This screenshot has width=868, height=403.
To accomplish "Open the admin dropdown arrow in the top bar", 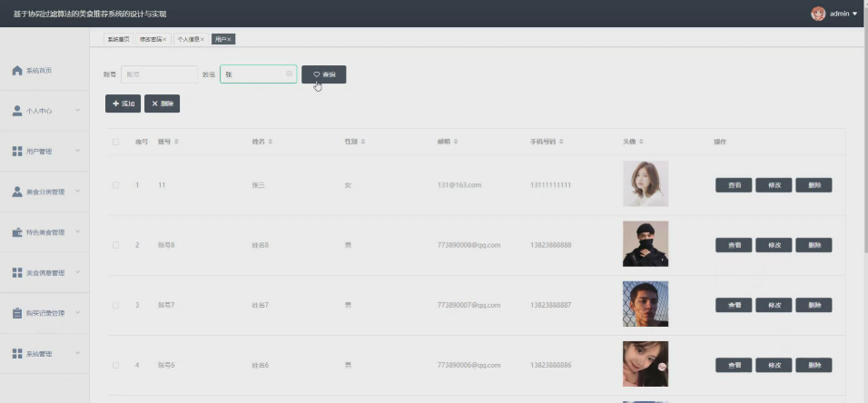I will (x=854, y=14).
